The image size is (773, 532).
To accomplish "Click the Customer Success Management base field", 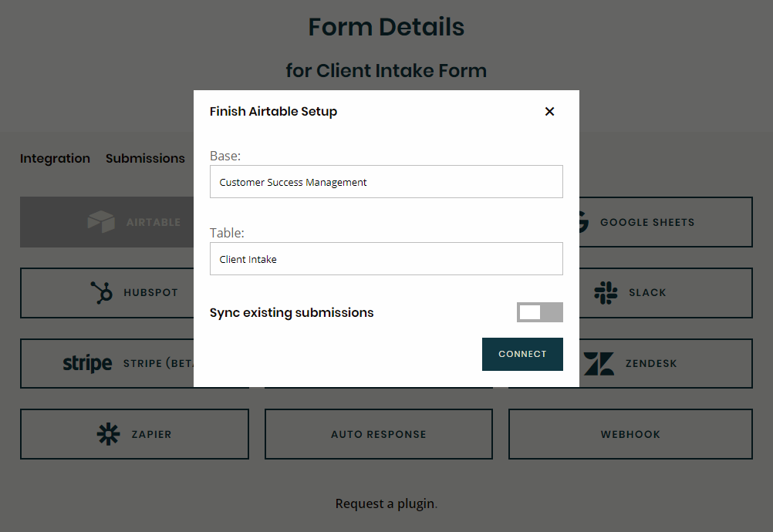I will coord(386,182).
